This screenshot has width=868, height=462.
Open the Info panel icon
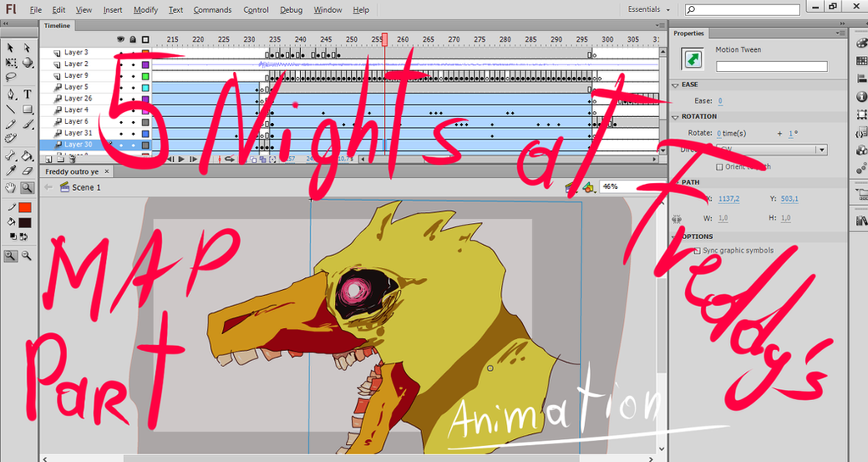coord(862,97)
